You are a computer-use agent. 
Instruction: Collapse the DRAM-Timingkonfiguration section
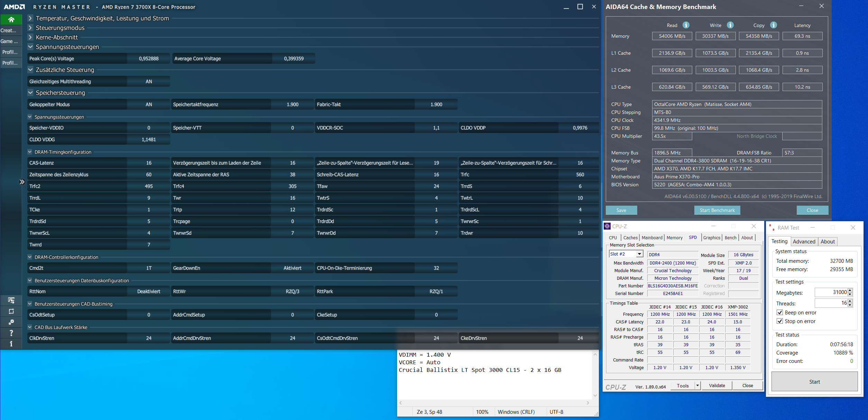(30, 152)
